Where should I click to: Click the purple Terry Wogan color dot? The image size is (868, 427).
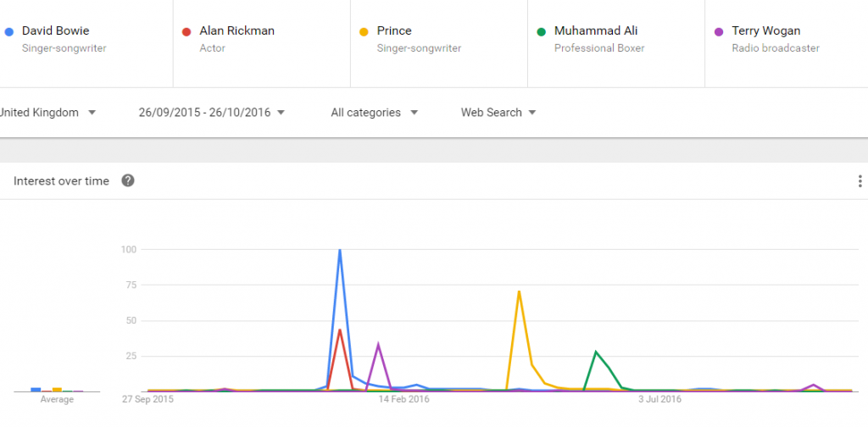719,31
